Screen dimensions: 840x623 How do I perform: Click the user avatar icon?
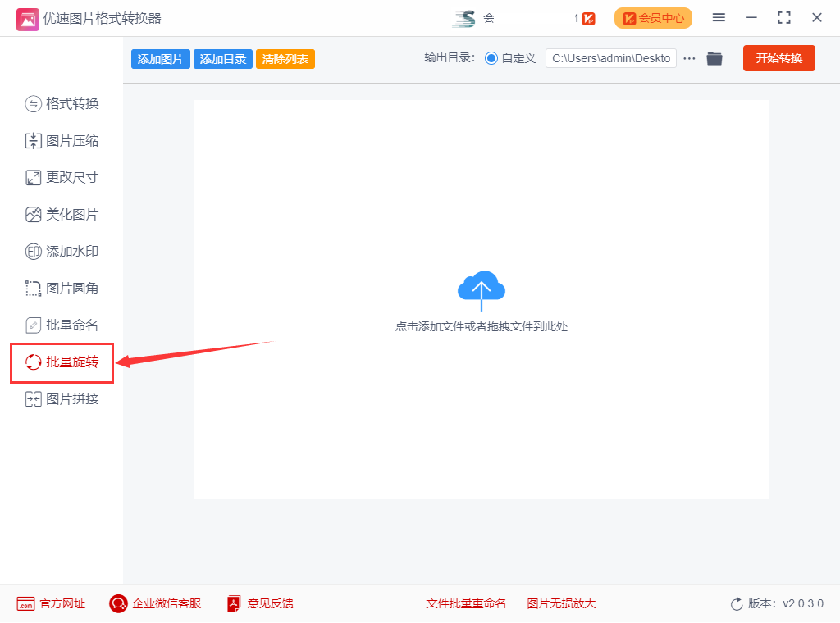point(464,18)
